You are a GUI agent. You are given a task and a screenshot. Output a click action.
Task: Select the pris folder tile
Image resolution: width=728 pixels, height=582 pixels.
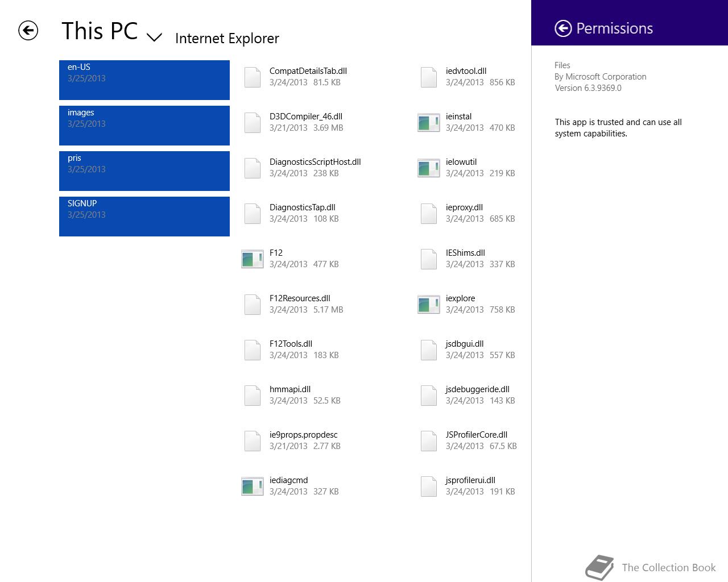(x=144, y=171)
